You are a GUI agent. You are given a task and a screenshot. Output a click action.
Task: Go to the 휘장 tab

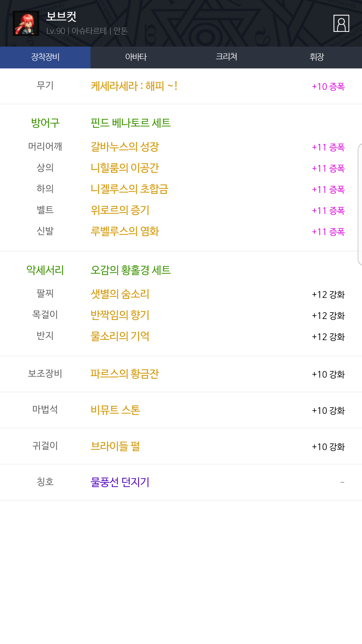point(317,57)
